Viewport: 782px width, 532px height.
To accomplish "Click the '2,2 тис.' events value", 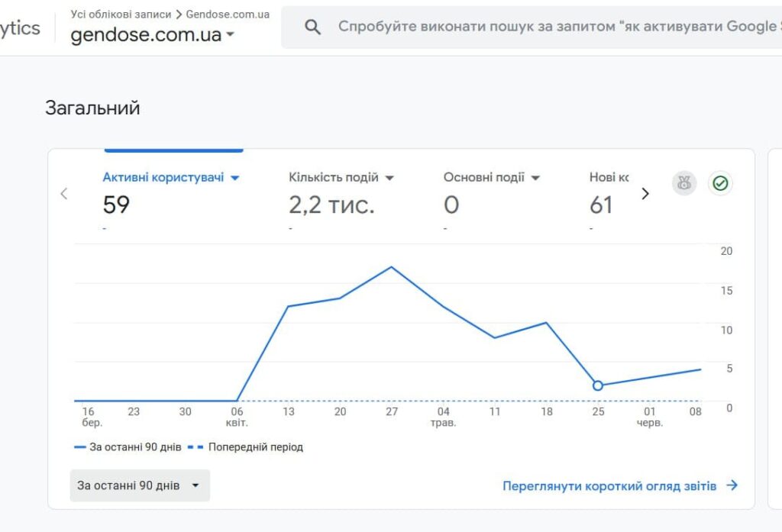I will tap(331, 205).
